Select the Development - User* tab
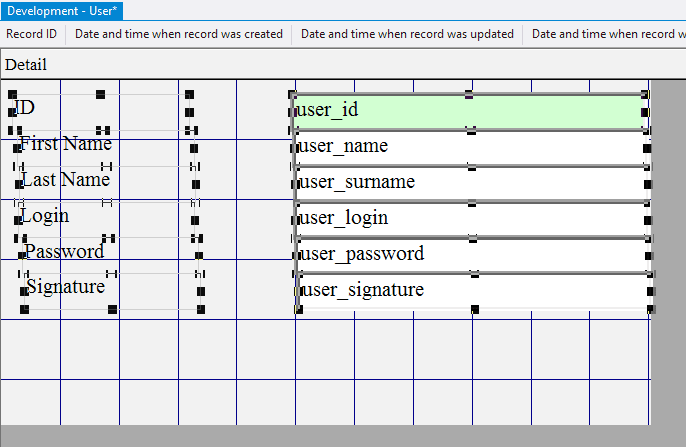This screenshot has width=686, height=447. coord(62,10)
